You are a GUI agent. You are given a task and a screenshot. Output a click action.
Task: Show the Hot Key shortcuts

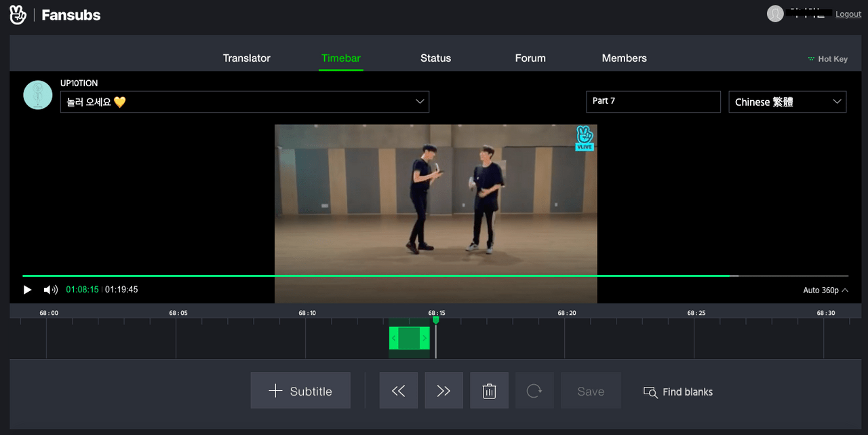tap(828, 59)
